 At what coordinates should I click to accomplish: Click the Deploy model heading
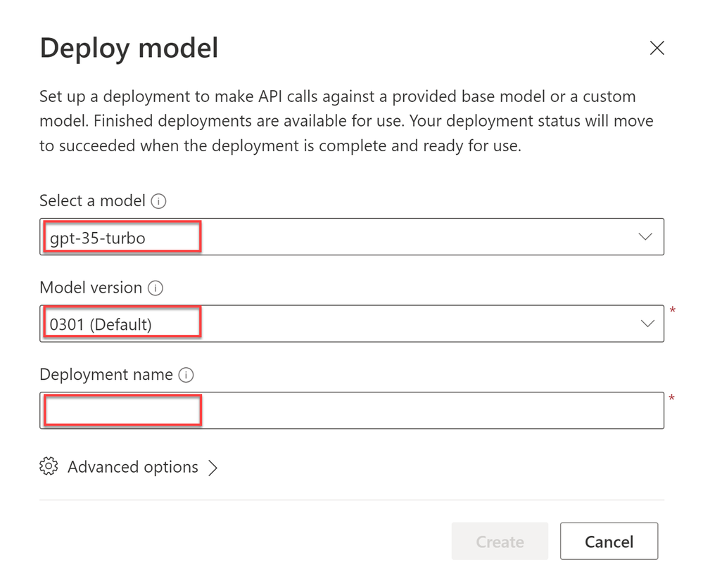click(129, 48)
